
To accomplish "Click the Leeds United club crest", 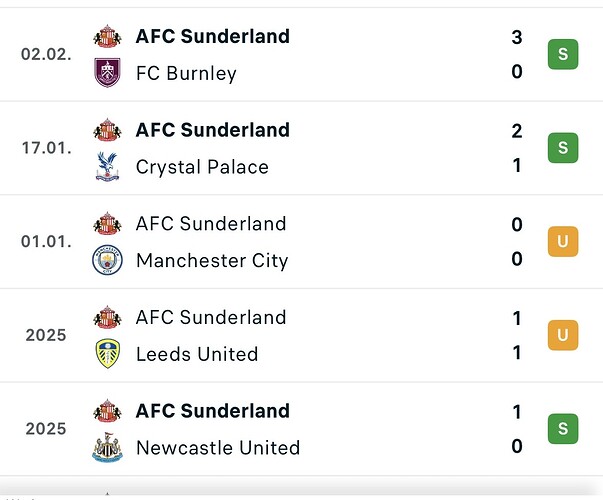I will (x=107, y=354).
